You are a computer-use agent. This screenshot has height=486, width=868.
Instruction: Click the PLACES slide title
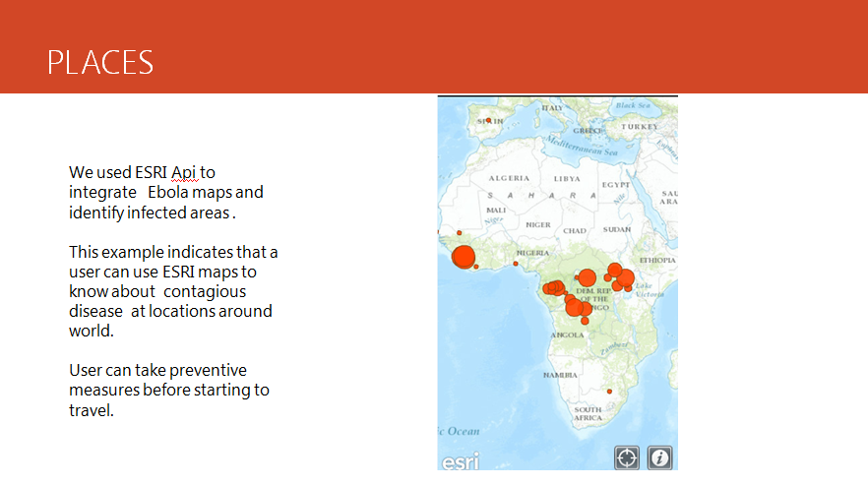(x=100, y=62)
